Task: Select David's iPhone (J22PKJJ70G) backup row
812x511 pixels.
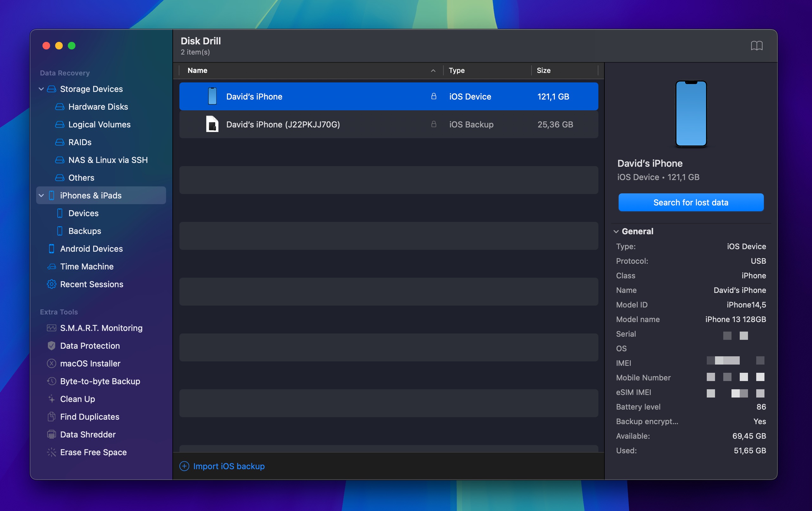Action: 389,124
